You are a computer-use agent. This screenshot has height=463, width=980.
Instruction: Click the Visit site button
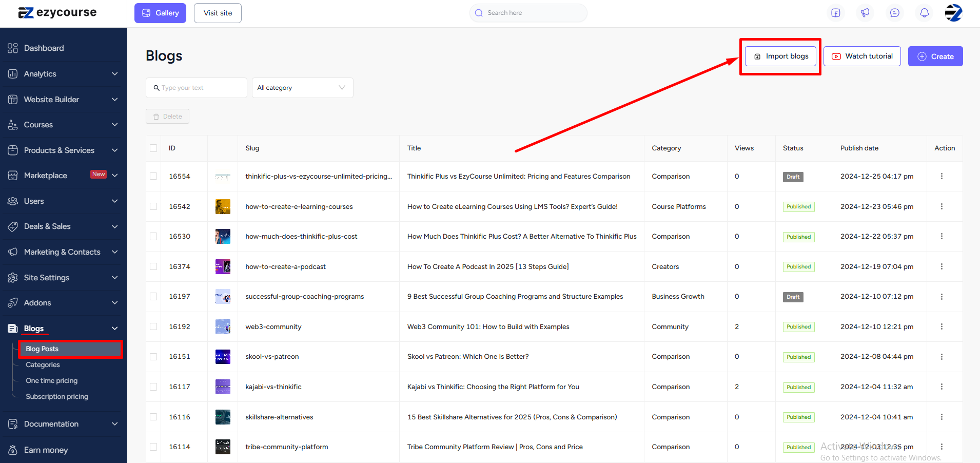point(218,13)
